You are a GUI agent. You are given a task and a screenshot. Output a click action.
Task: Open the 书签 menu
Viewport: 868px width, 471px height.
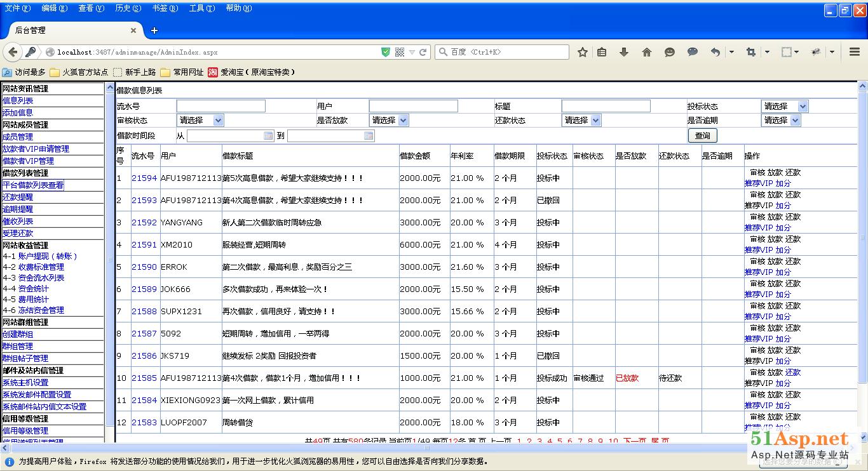165,8
